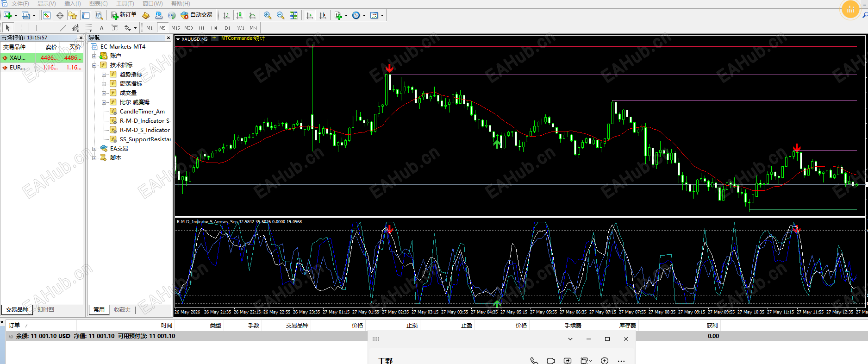This screenshot has height=364, width=868.
Task: Open the MetaEditor yellow book icon
Action: click(146, 15)
